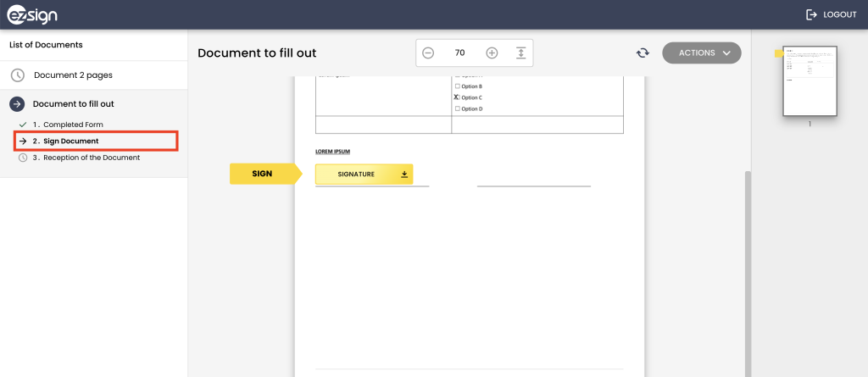Image resolution: width=868 pixels, height=377 pixels.
Task: Tick the Option B checkbox
Action: tap(458, 86)
